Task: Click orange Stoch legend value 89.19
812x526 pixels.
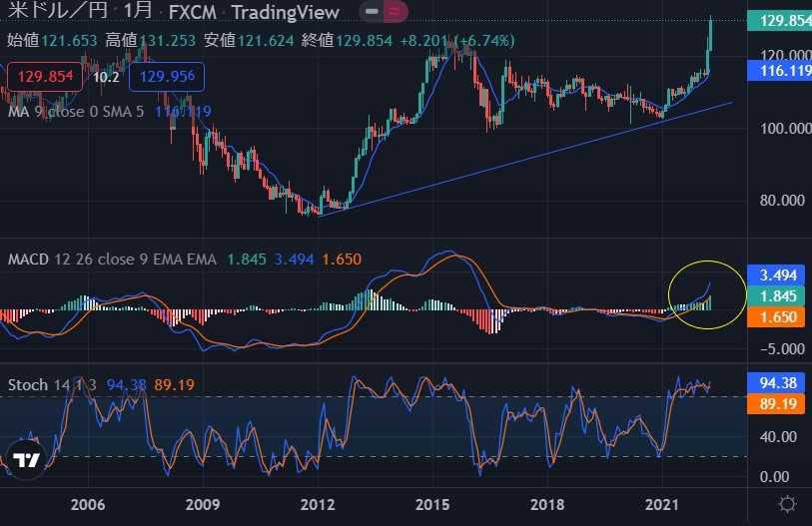Action: point(175,384)
